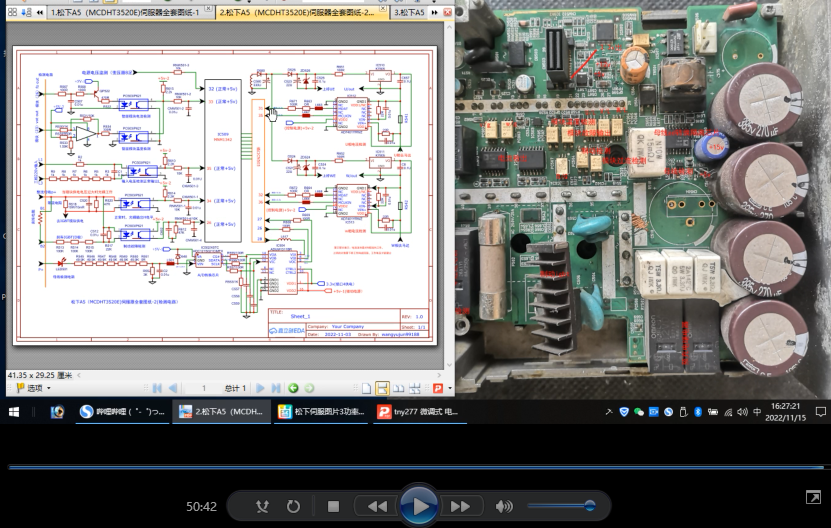
Task: Open the 3.松下A5 document tab
Action: click(409, 12)
